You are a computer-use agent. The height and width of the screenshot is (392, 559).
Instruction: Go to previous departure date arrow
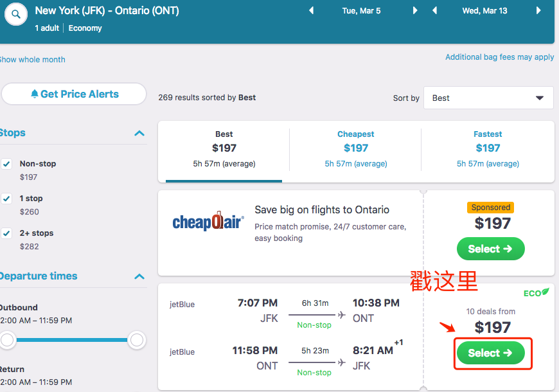(311, 10)
